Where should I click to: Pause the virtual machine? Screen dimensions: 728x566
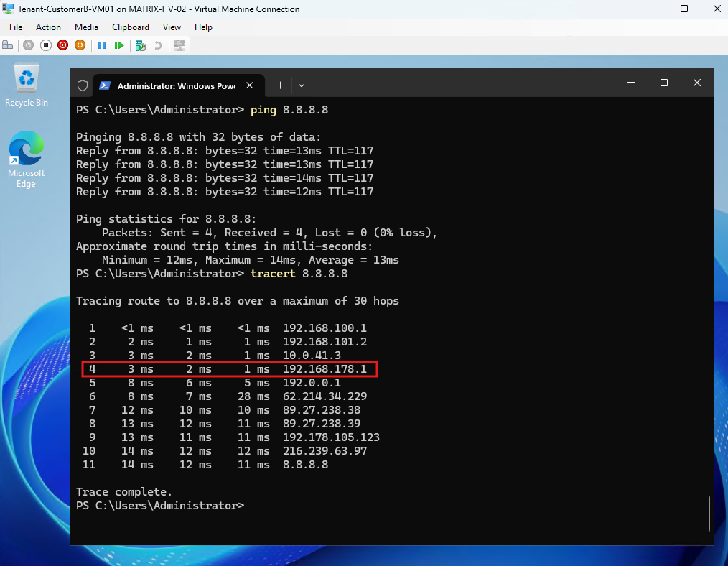102,45
